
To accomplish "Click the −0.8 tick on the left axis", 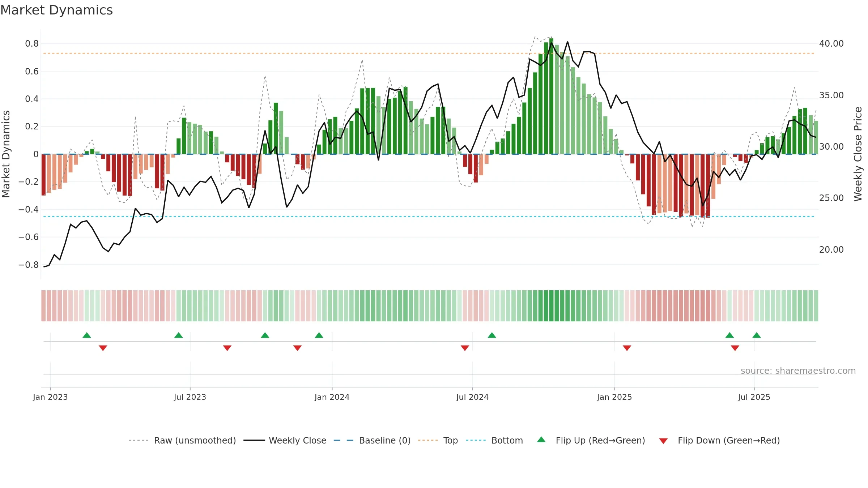I will [x=29, y=265].
